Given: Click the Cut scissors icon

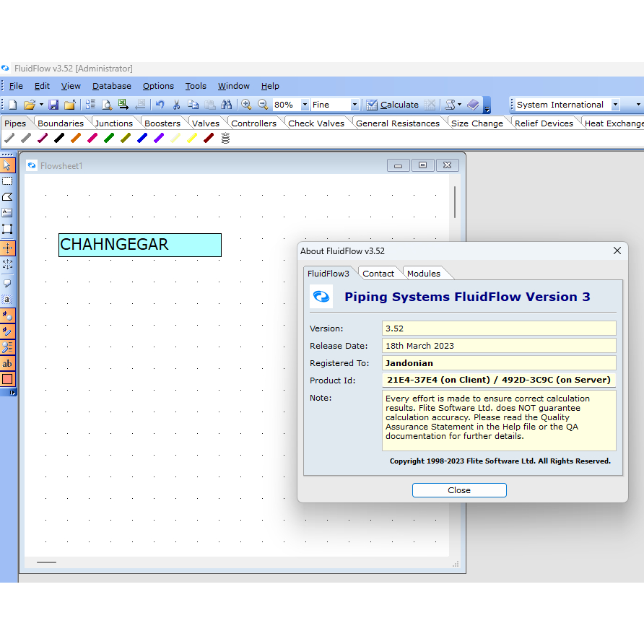Looking at the screenshot, I should point(176,105).
